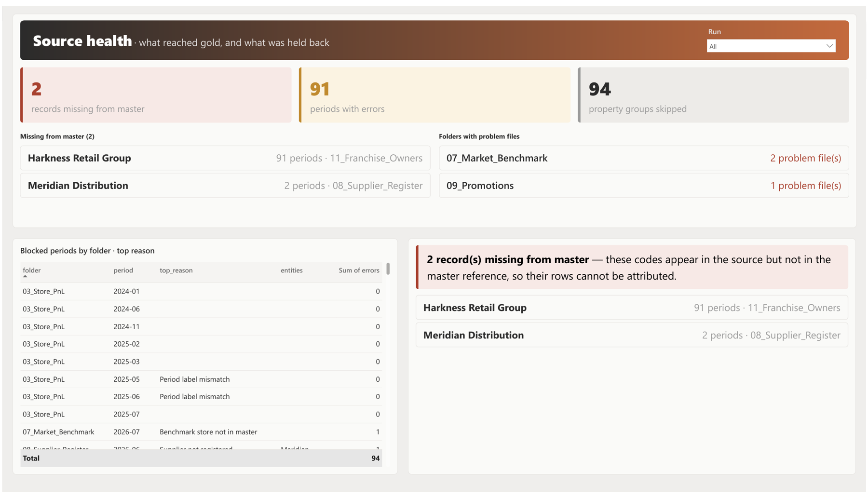Sort table by Sum of errors header
The image size is (868, 498).
click(x=359, y=270)
